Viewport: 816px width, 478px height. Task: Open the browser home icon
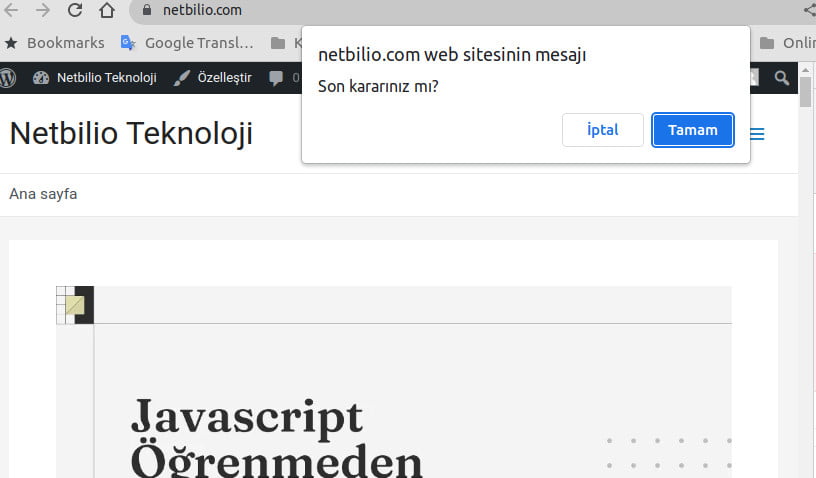[x=107, y=10]
